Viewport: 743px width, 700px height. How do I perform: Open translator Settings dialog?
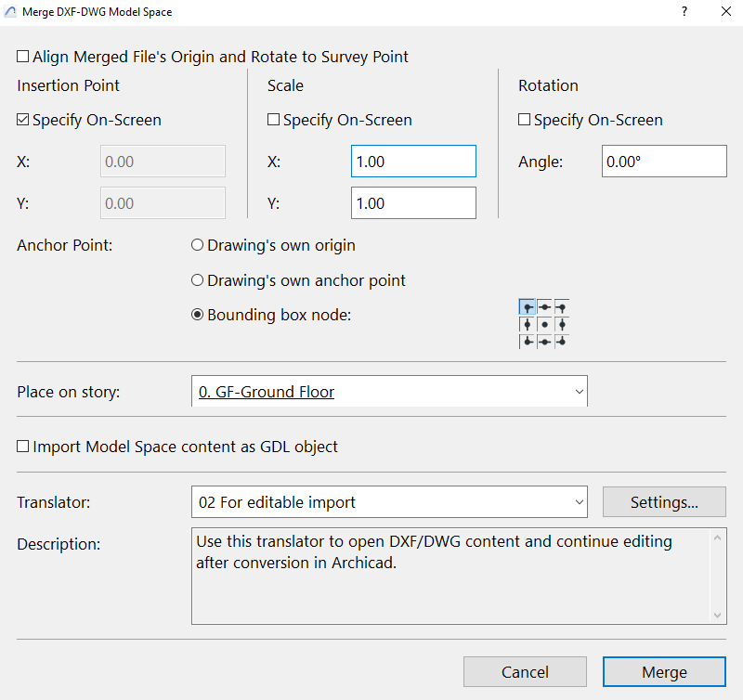(x=664, y=502)
